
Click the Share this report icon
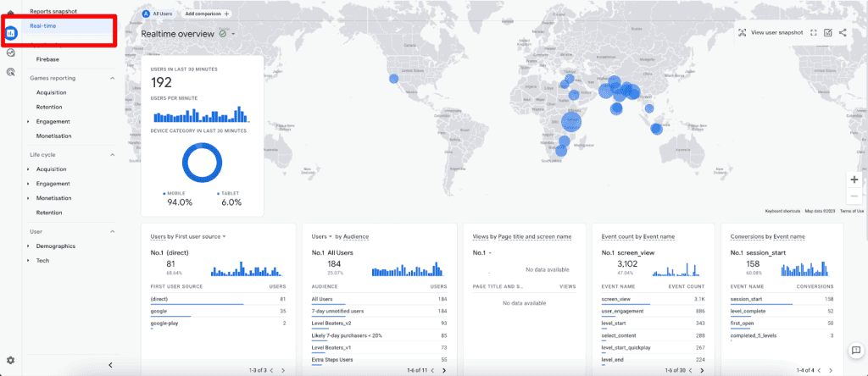(x=843, y=33)
